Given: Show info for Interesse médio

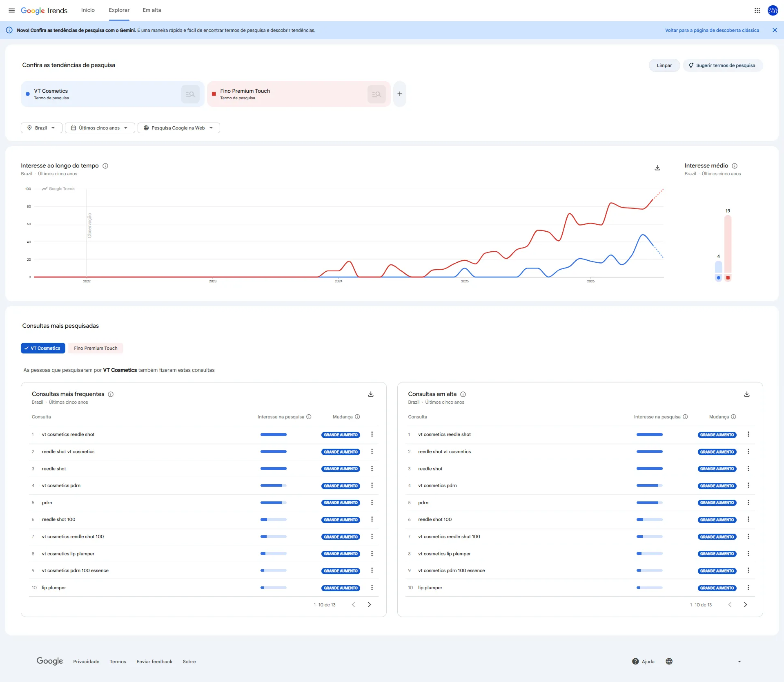Looking at the screenshot, I should (735, 166).
